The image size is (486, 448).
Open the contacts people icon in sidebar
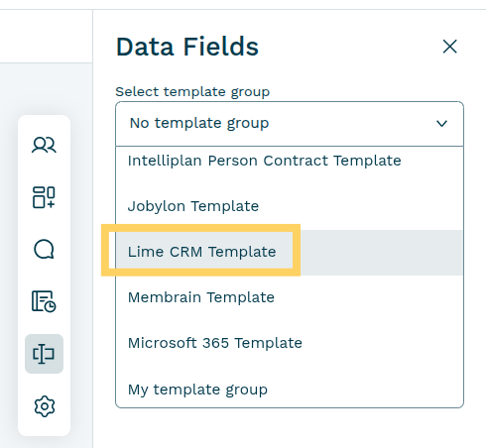click(x=44, y=145)
